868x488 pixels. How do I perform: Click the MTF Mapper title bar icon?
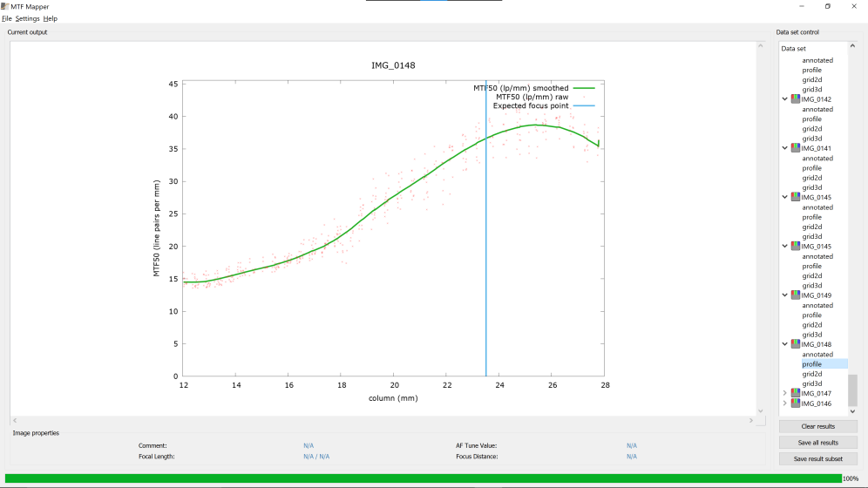tap(5, 6)
